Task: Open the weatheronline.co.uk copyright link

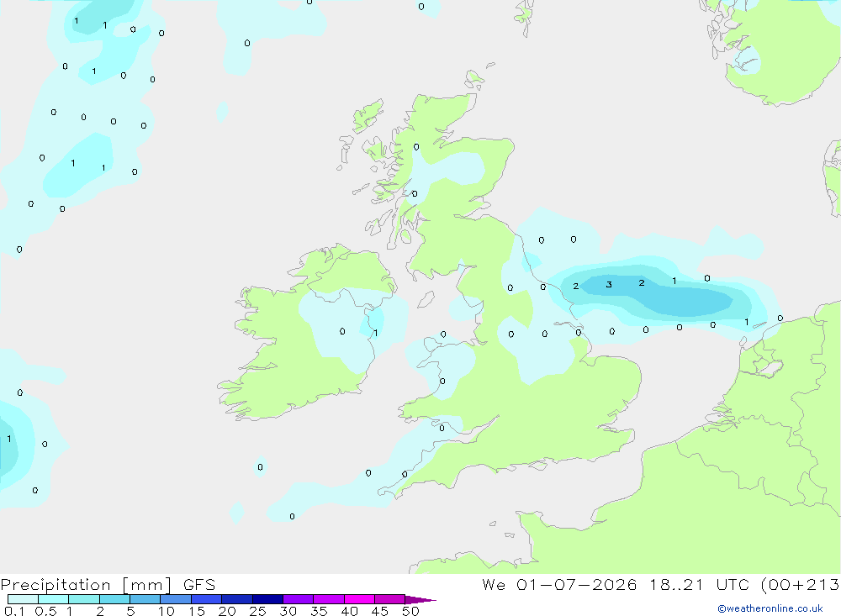Action: 770,608
